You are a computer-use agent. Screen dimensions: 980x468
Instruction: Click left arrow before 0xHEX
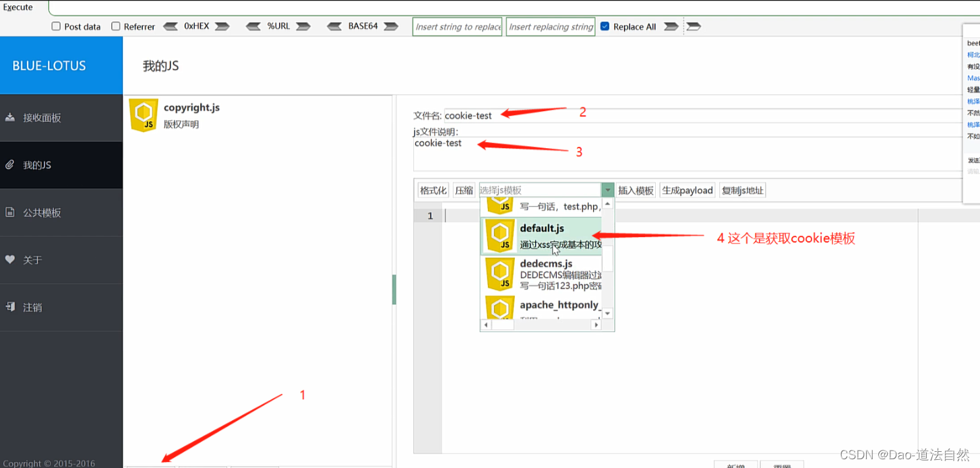click(x=171, y=26)
